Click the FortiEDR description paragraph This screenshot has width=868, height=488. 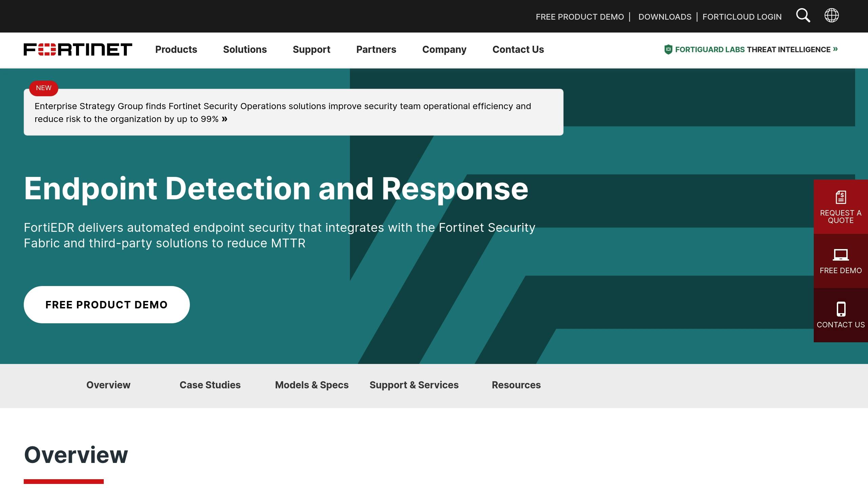click(279, 235)
